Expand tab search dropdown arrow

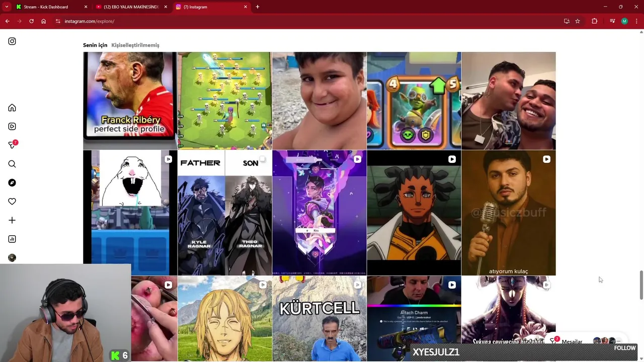point(7,7)
